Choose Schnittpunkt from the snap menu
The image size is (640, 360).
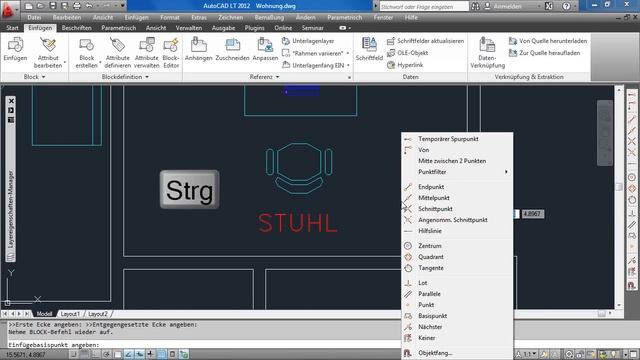[x=457, y=209]
